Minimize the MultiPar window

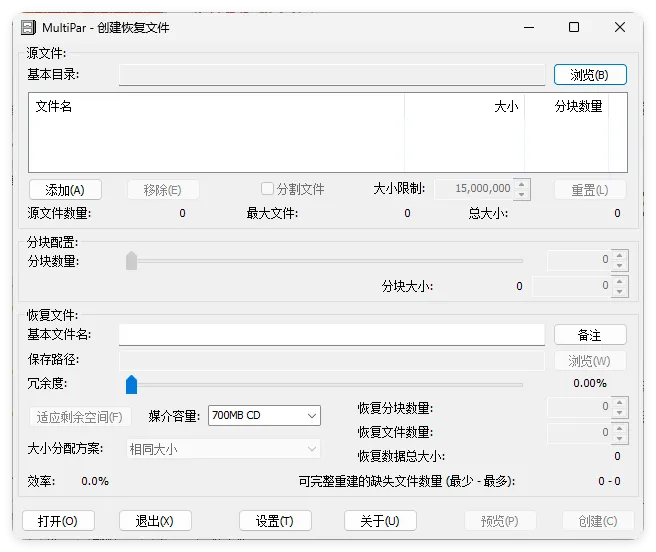point(528,27)
